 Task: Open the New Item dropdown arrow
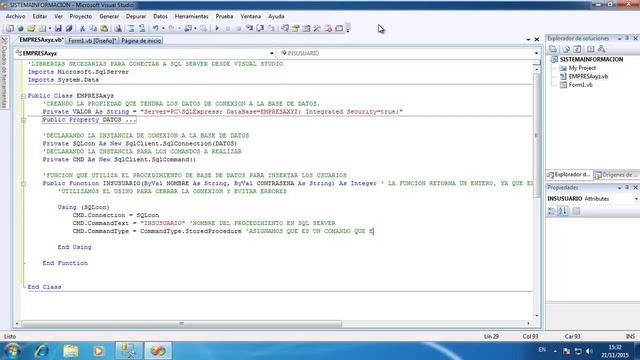[50, 29]
